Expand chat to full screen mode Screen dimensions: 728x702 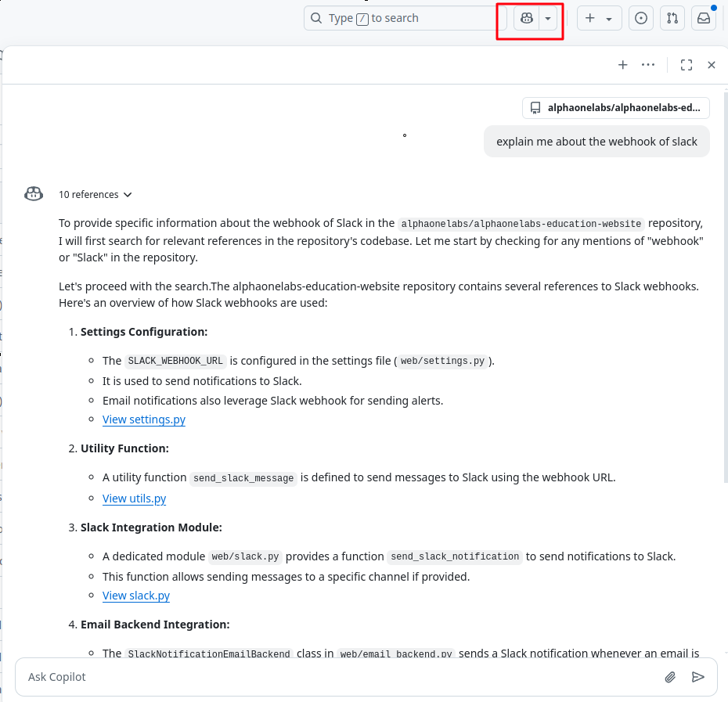click(687, 65)
